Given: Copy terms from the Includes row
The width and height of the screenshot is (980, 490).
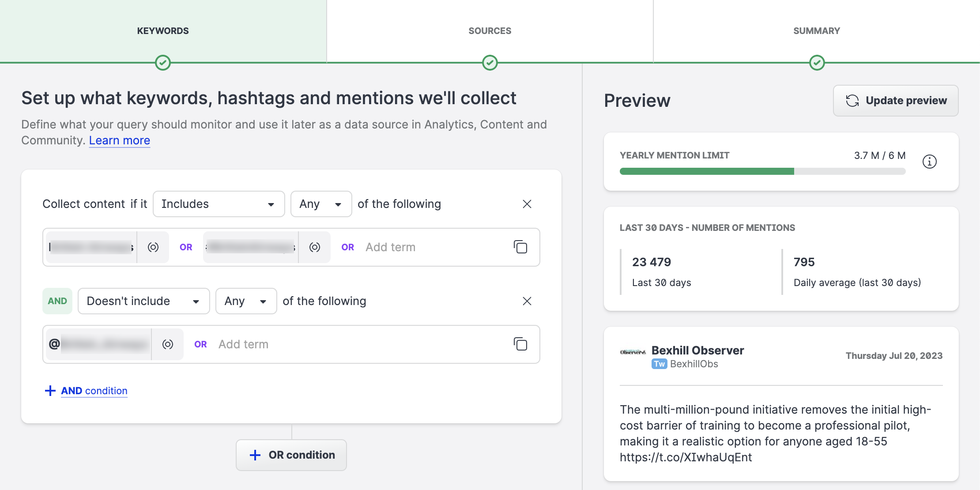Looking at the screenshot, I should [x=520, y=247].
